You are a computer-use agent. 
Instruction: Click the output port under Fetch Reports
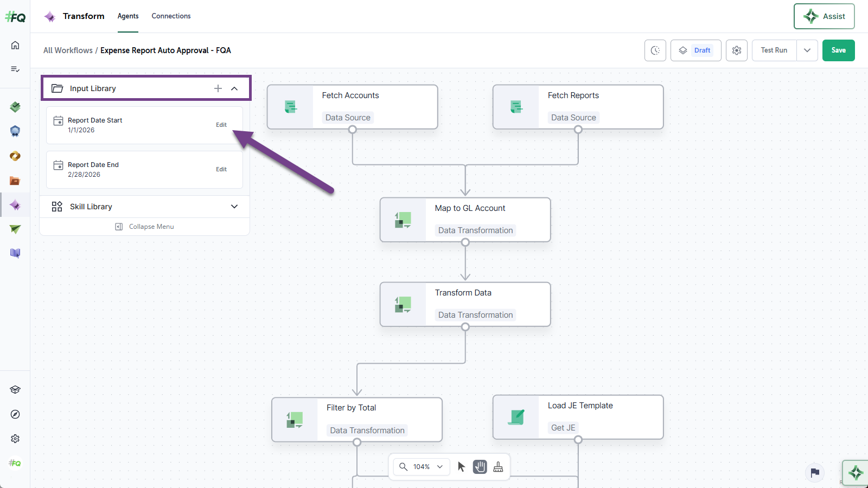click(x=578, y=130)
